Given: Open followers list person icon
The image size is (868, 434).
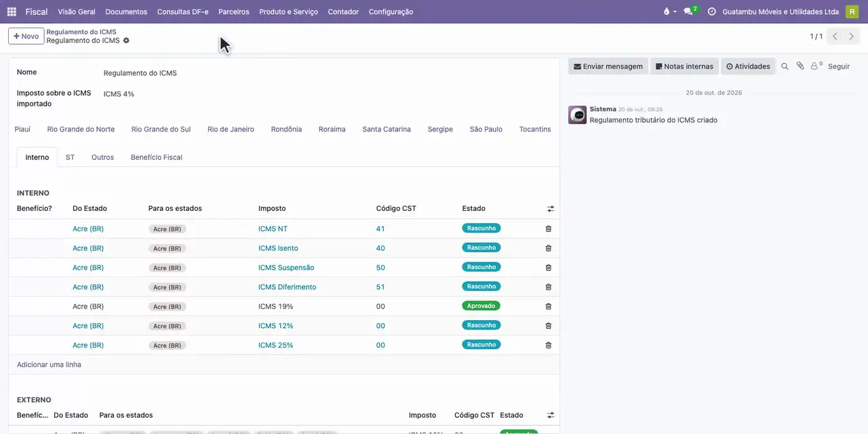Looking at the screenshot, I should click(816, 66).
